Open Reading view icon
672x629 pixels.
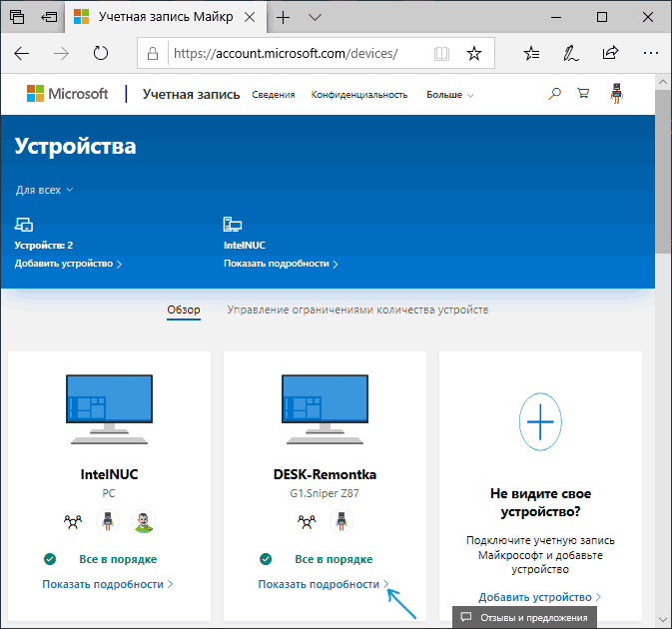pos(441,54)
